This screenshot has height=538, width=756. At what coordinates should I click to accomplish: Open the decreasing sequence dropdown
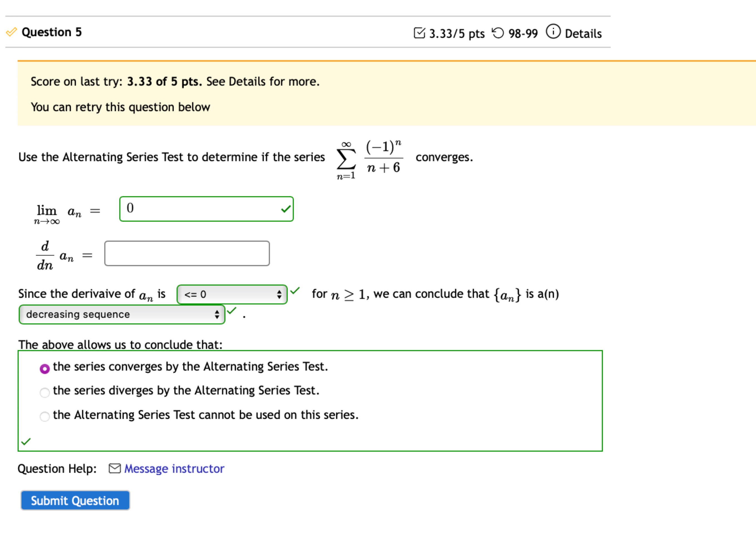pyautogui.click(x=122, y=314)
